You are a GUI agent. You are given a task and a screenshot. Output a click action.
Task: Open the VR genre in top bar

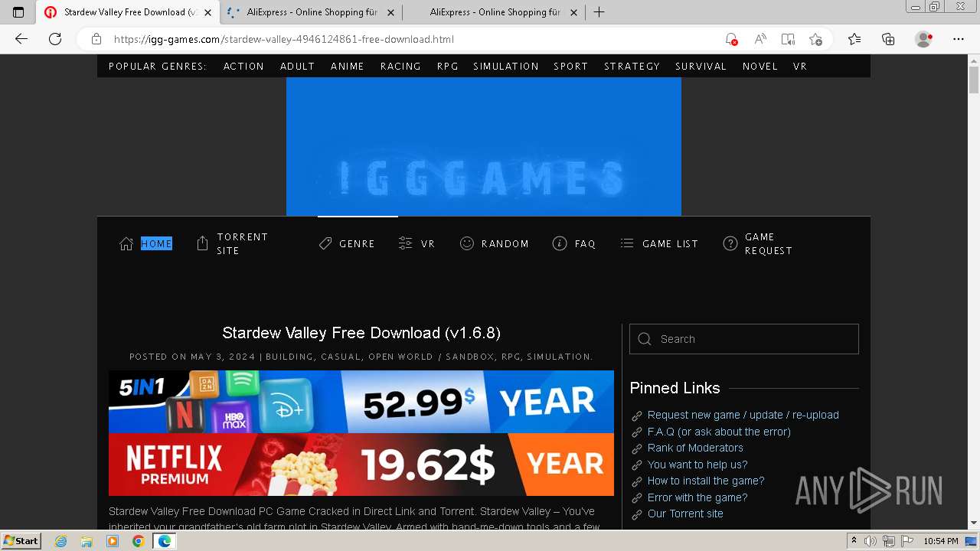(800, 67)
